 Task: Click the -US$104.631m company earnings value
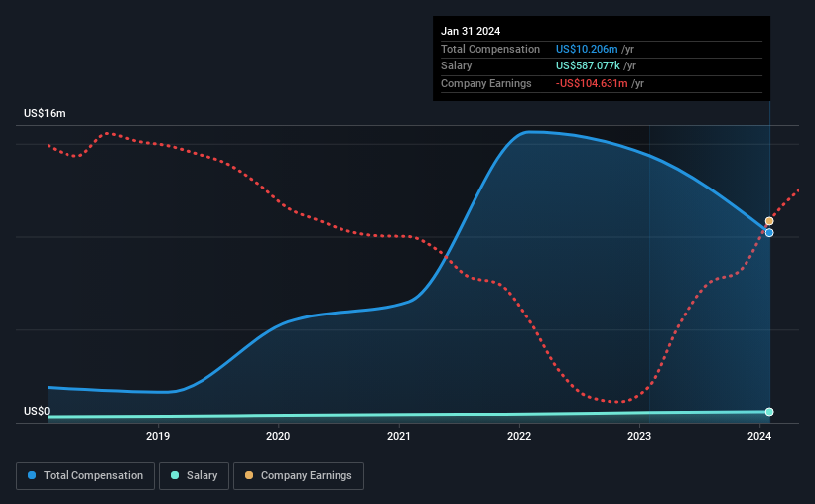tap(592, 83)
